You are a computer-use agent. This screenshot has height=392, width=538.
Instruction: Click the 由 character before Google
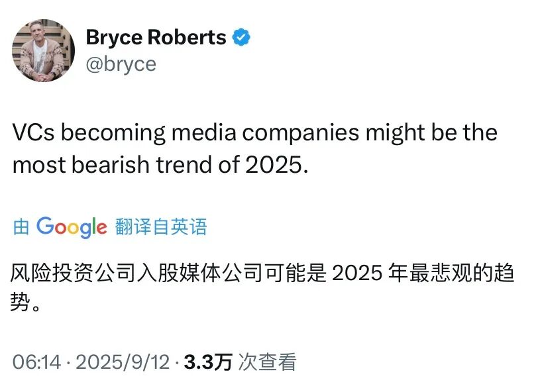coord(21,227)
